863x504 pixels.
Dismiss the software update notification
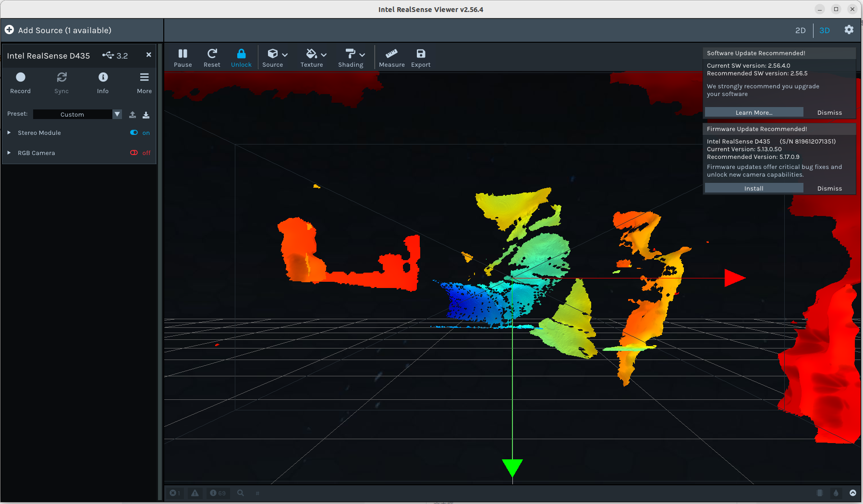click(829, 112)
